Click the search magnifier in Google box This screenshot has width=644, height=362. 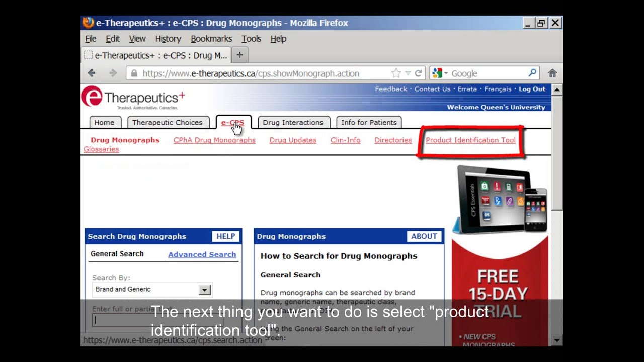click(532, 73)
